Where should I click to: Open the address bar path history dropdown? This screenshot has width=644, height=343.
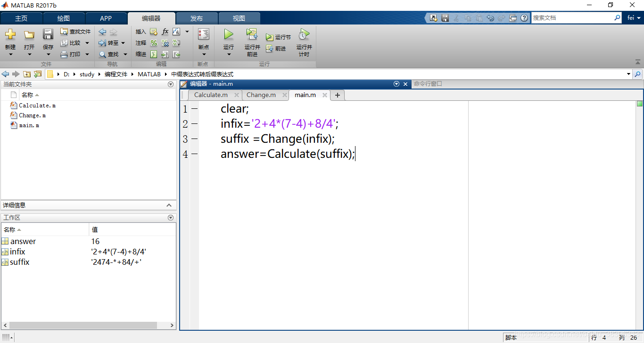(628, 74)
